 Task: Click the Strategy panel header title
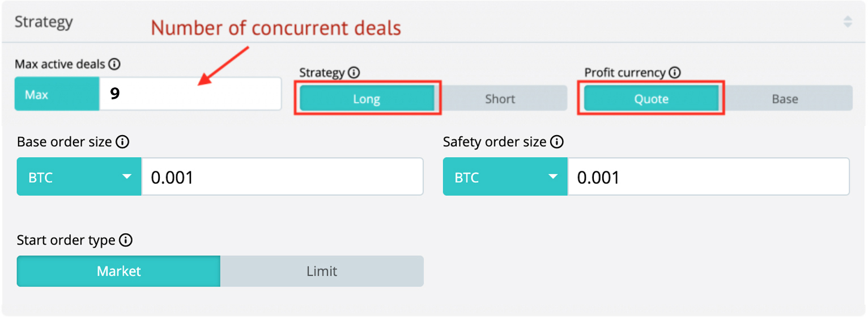(x=44, y=22)
